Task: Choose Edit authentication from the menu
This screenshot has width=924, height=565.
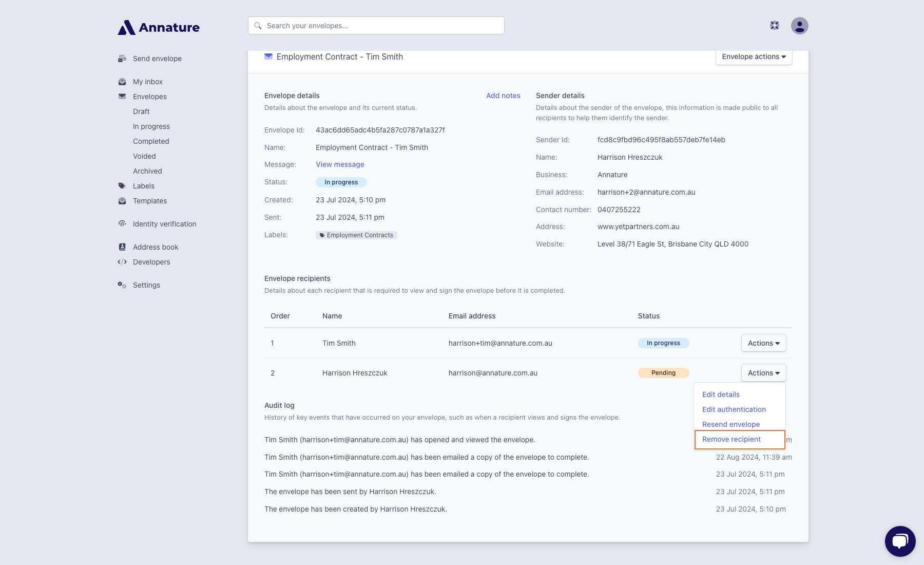Action: point(734,409)
